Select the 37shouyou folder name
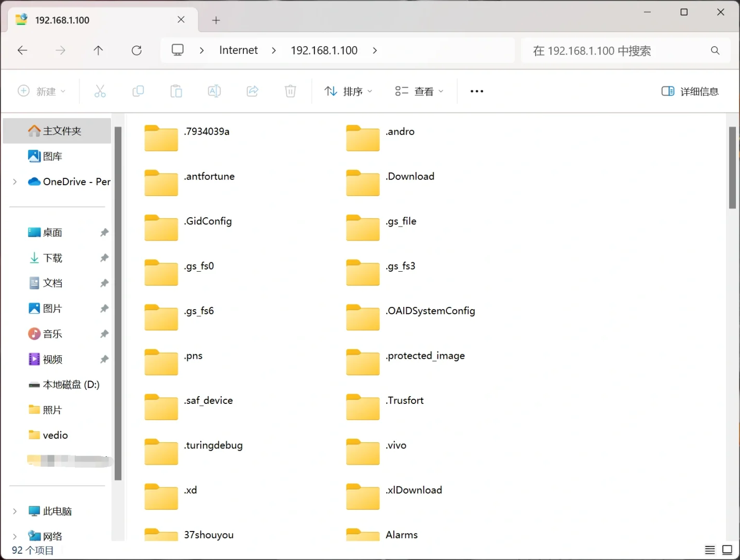Viewport: 740px width, 560px height. coord(209,535)
